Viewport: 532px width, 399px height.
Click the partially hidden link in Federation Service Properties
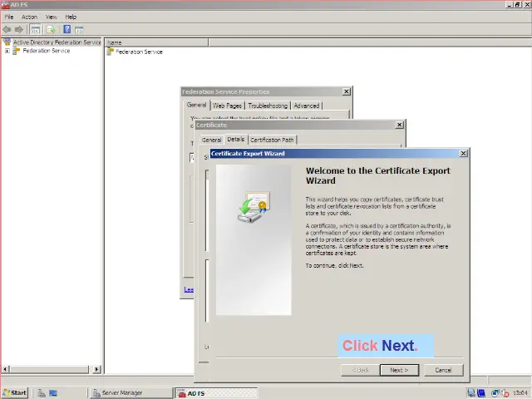point(189,289)
